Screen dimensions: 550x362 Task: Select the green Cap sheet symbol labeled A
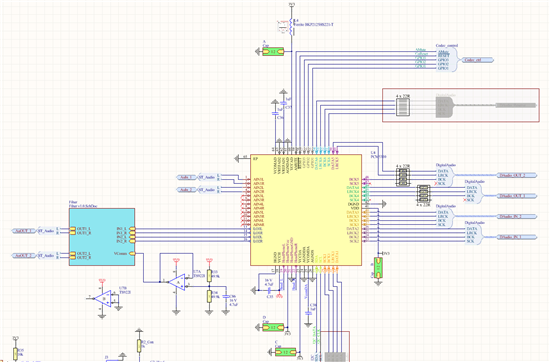[x=273, y=52]
